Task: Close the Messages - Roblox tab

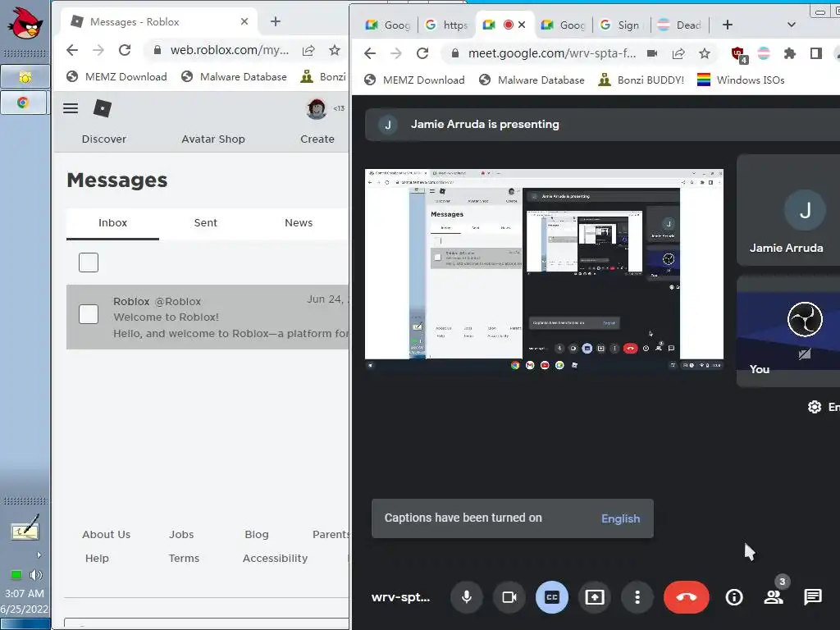Action: (x=244, y=21)
